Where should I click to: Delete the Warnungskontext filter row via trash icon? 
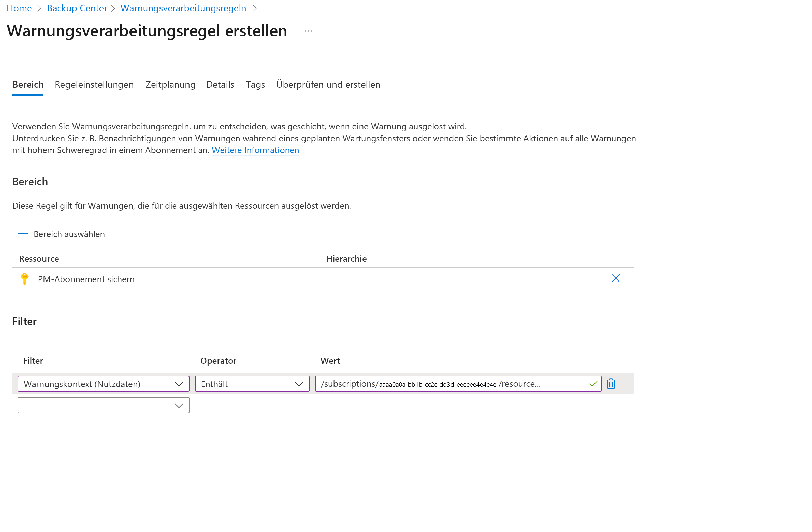click(611, 384)
